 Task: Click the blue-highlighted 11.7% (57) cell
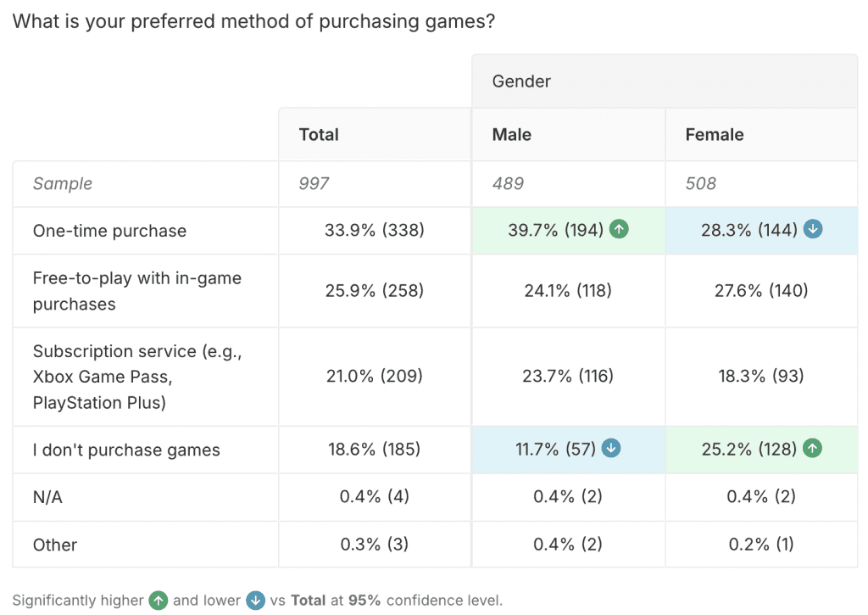point(554,449)
